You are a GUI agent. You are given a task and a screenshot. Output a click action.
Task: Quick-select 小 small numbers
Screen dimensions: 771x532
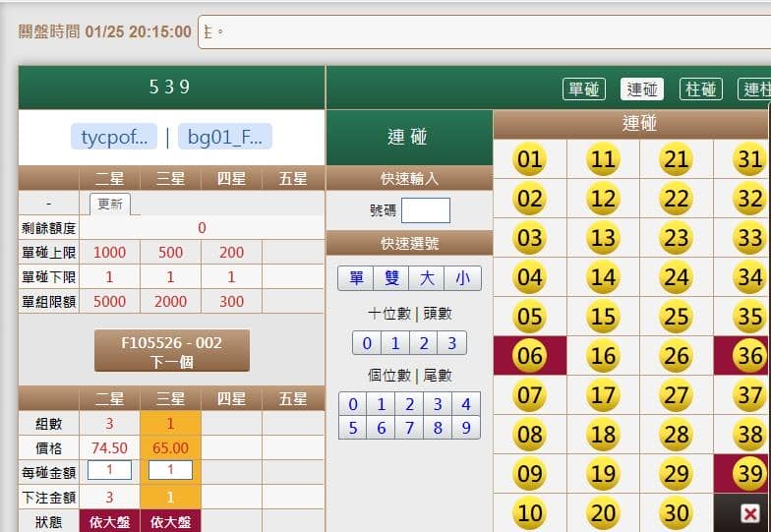pos(462,278)
